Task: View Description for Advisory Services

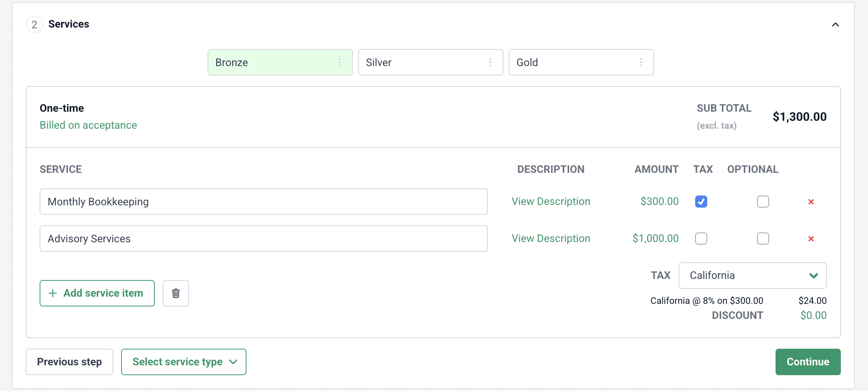Action: pyautogui.click(x=551, y=239)
